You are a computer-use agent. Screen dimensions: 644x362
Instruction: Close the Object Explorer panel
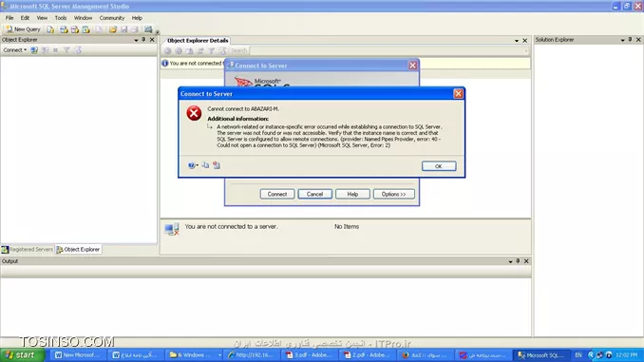[152, 40]
